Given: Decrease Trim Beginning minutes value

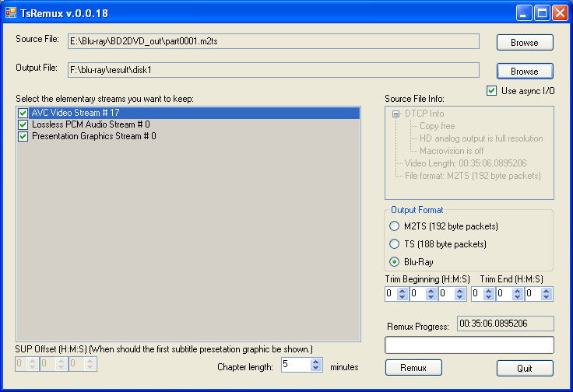Looking at the screenshot, I should tap(431, 297).
